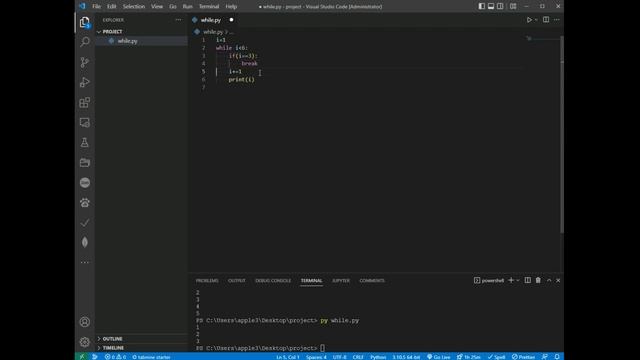Open run button dropdown arrow
The width and height of the screenshot is (640, 360).
pyautogui.click(x=536, y=20)
